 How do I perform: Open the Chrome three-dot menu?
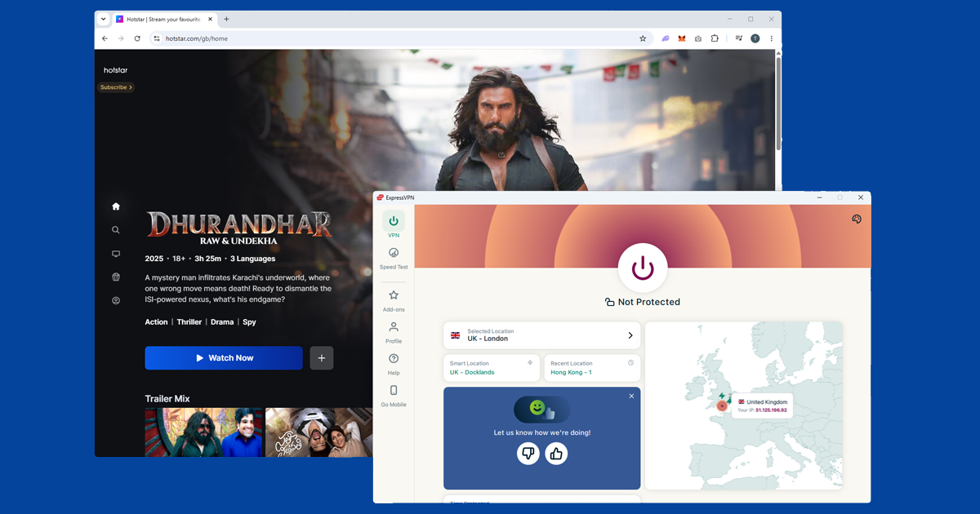[x=771, y=38]
